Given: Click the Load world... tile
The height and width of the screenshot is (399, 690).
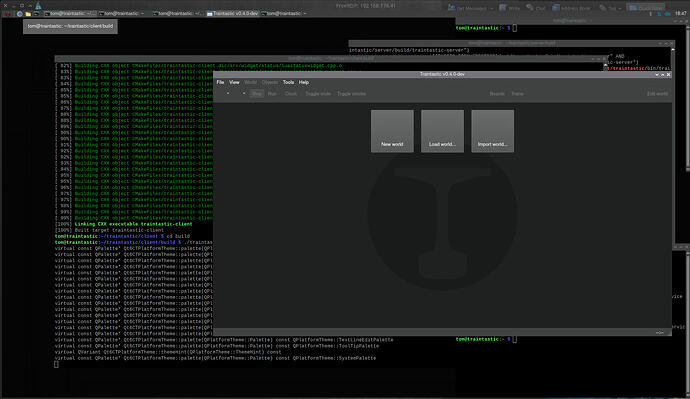Looking at the screenshot, I should click(x=442, y=131).
